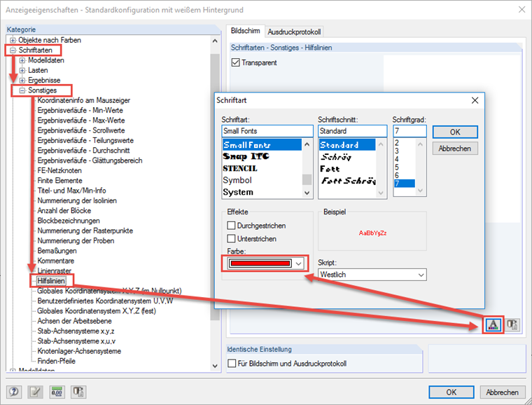532x405 pixels.
Task: Confirm font dialog with OK
Action: point(455,132)
